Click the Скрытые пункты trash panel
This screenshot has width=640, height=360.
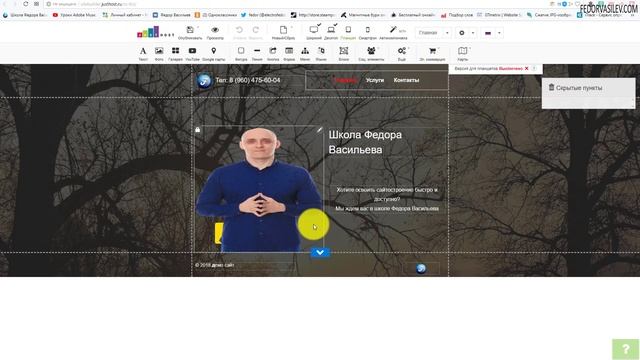[588, 93]
